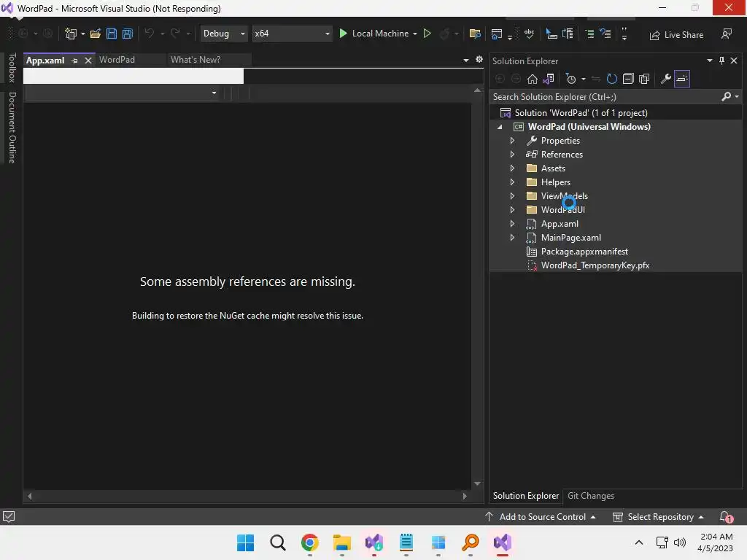Click the green indent lines icon
The height and width of the screenshot is (560, 747).
(x=589, y=34)
